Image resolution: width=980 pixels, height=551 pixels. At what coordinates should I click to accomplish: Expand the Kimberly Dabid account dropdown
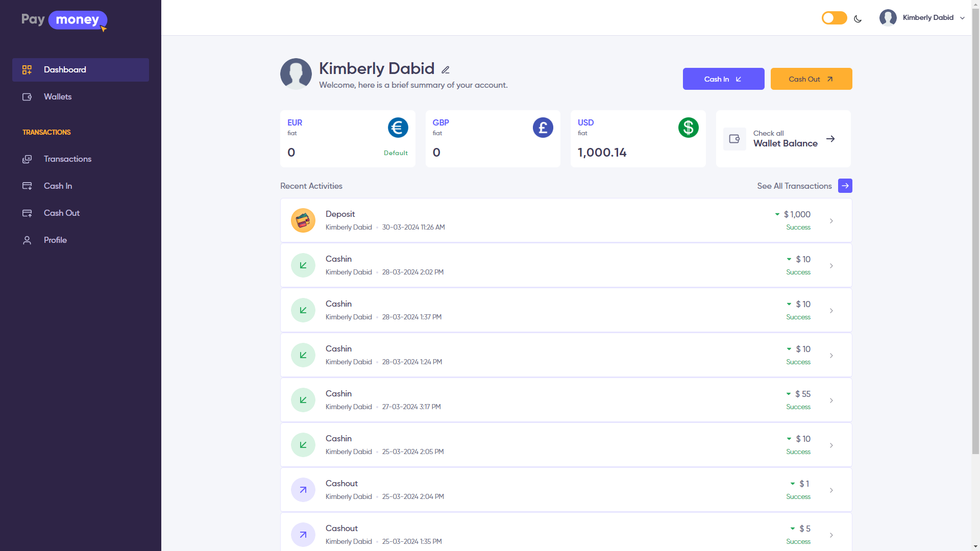pyautogui.click(x=963, y=17)
